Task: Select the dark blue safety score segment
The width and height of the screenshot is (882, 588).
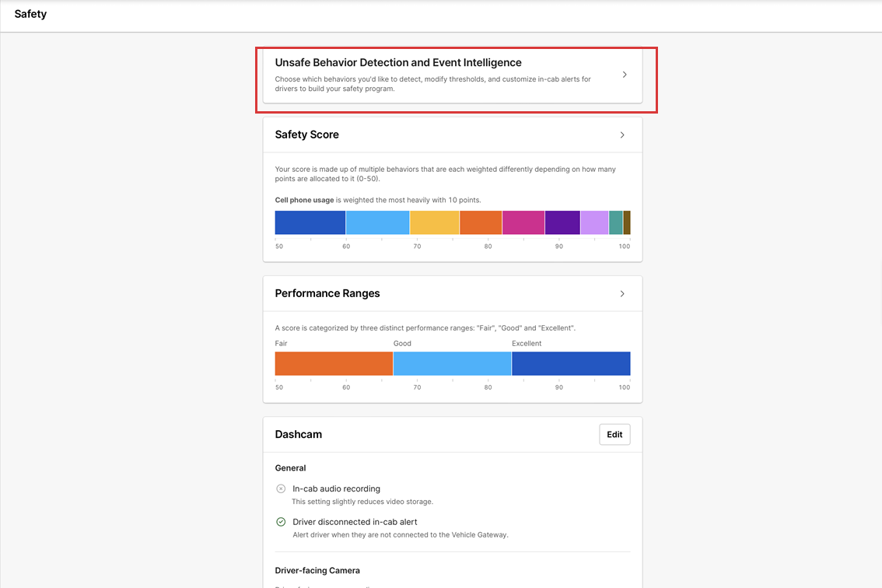Action: [x=310, y=222]
